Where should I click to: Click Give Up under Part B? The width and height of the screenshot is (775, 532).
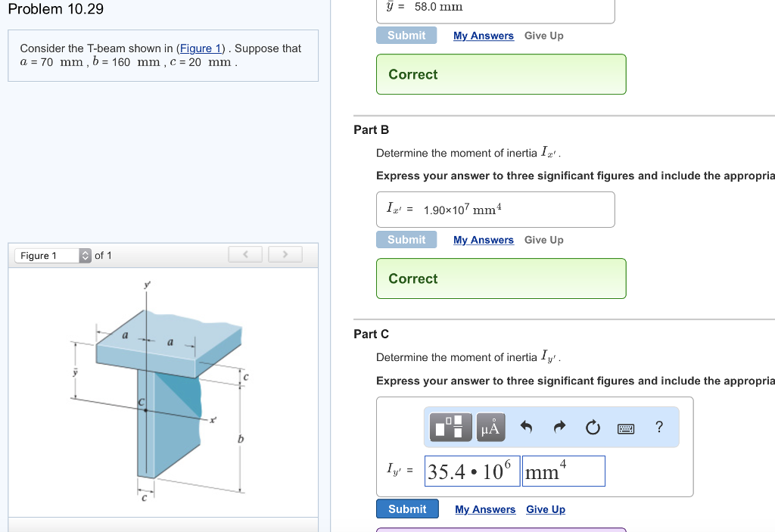coord(543,239)
